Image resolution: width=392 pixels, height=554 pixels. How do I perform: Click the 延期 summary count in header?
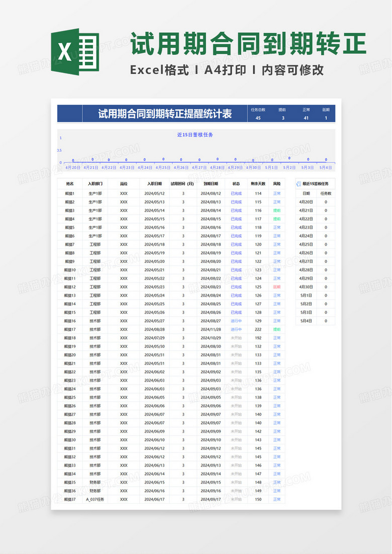326,118
